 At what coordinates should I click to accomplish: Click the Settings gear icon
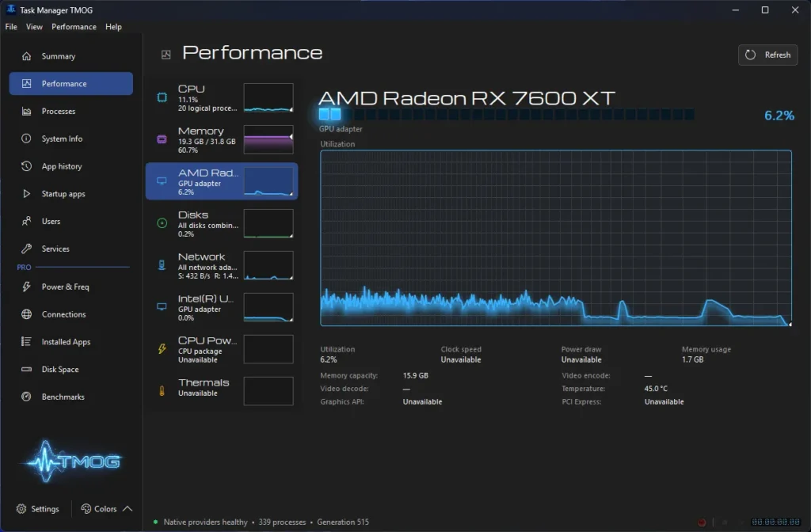[21, 509]
